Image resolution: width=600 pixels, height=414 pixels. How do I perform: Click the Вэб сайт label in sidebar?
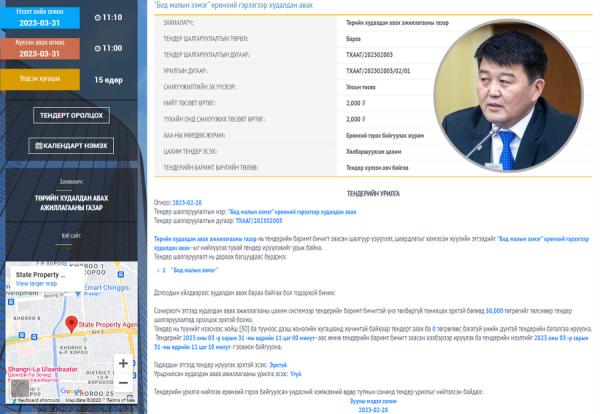72,236
